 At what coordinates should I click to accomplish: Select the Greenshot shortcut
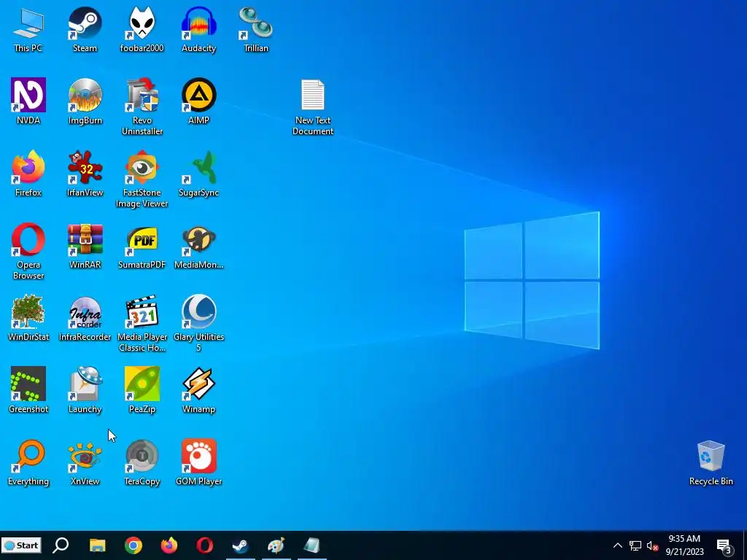point(28,390)
